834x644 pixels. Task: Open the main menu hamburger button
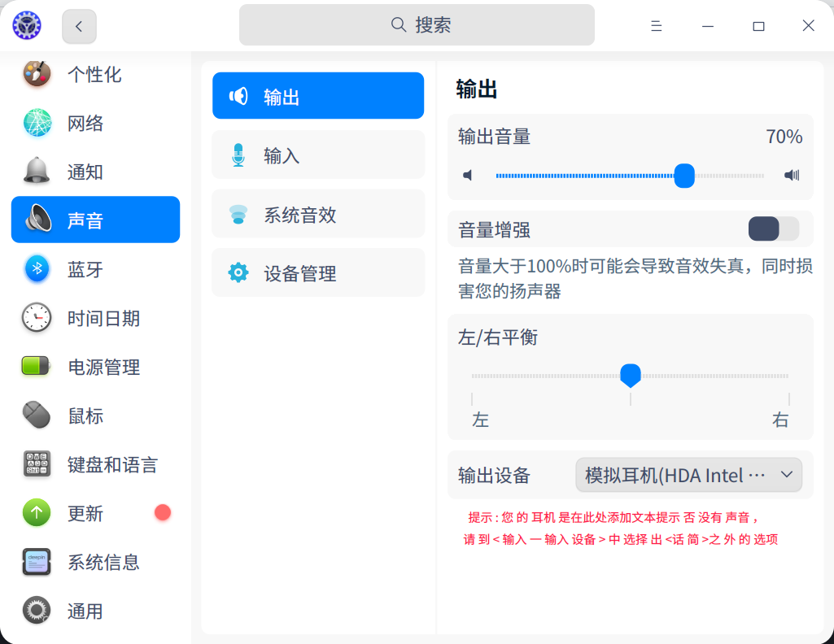657,26
